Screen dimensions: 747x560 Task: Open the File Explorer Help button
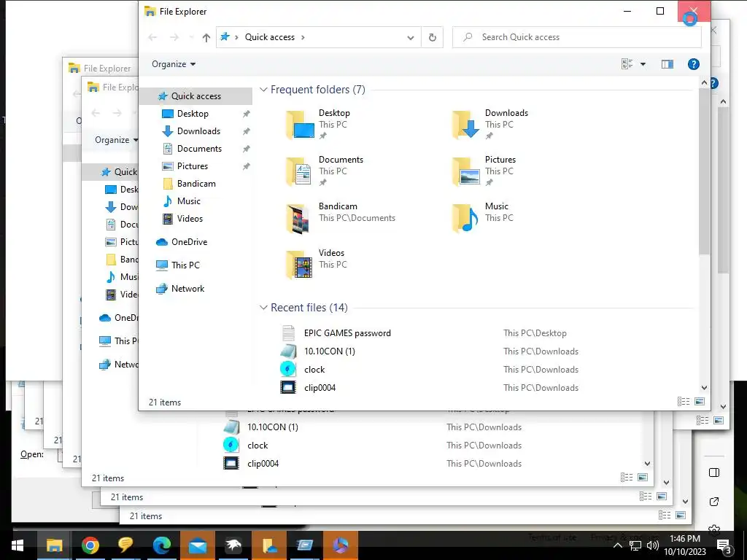(x=694, y=64)
